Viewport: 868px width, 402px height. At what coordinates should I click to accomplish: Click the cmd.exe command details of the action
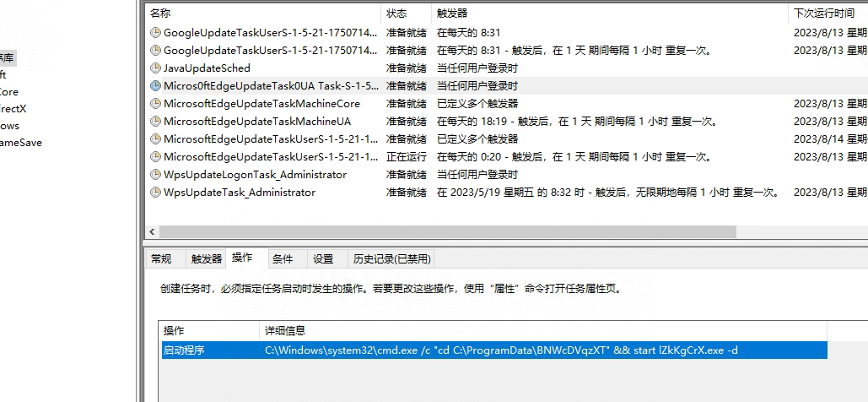(x=502, y=350)
